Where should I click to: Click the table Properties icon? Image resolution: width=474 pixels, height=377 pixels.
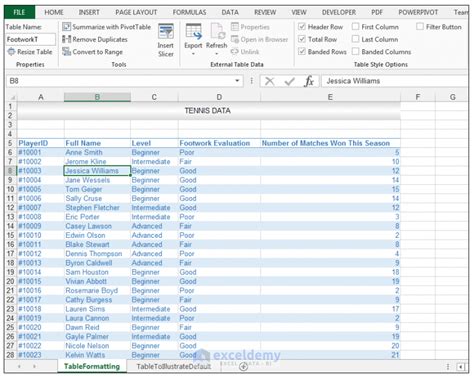(x=235, y=27)
